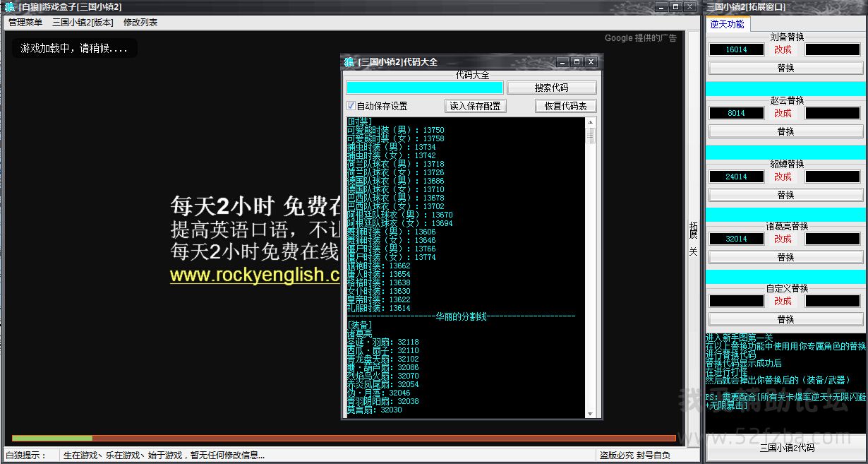868x464 pixels.
Task: Select the line 青龙盘天扇: 32102
Action: 383,359
